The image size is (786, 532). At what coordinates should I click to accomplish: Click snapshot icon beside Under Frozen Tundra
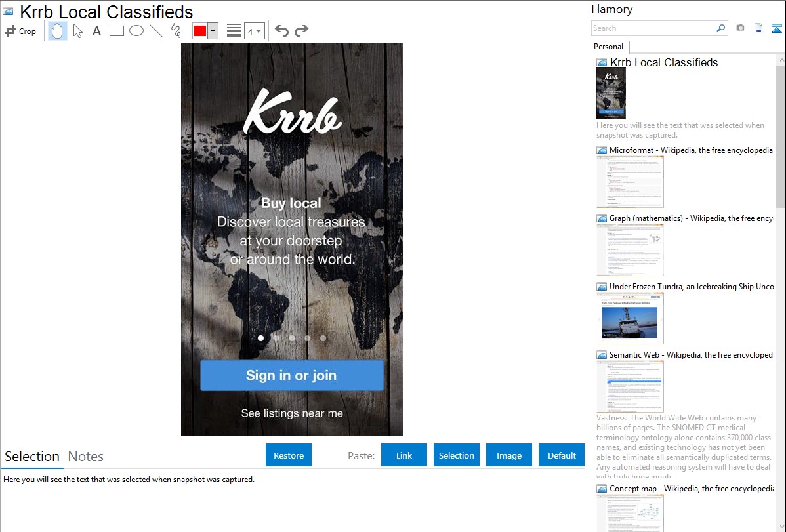coord(602,287)
